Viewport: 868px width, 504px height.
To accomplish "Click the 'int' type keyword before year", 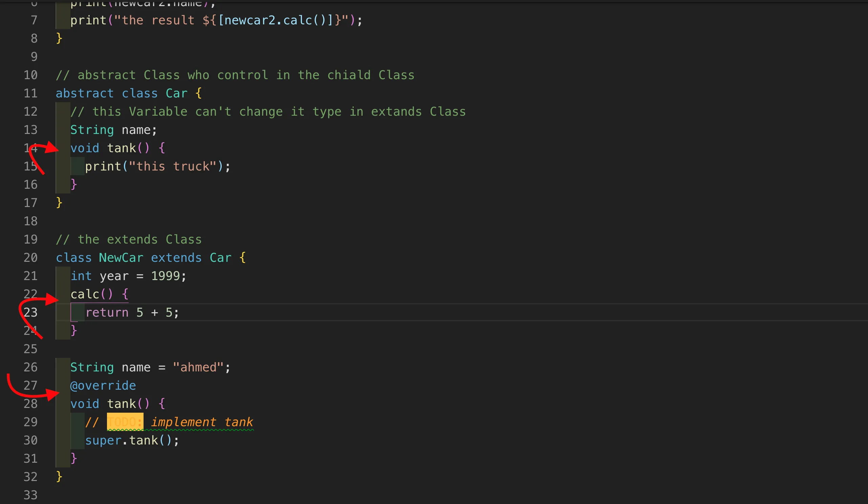I will click(x=81, y=276).
